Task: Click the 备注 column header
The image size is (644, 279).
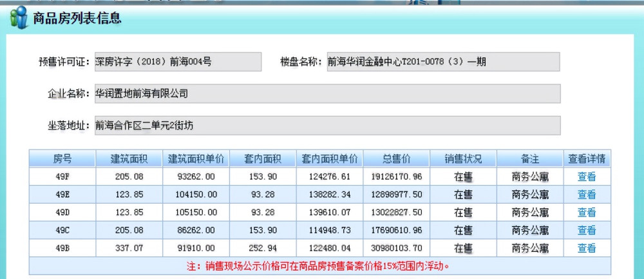Action: pos(530,159)
